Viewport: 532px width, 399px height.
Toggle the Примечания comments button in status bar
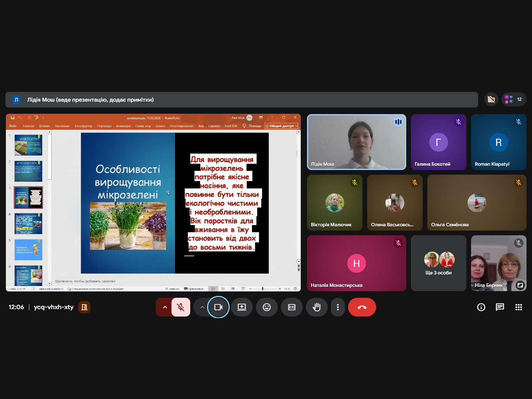pyautogui.click(x=194, y=289)
